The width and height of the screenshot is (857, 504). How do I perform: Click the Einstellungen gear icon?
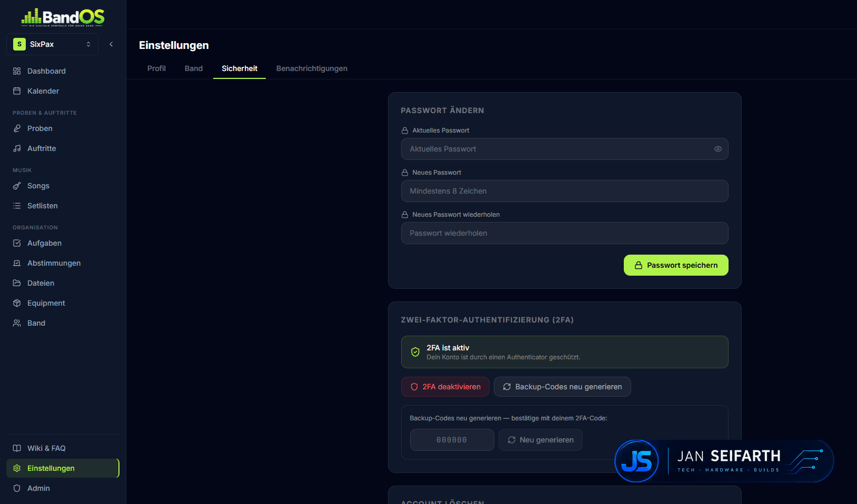pos(17,468)
